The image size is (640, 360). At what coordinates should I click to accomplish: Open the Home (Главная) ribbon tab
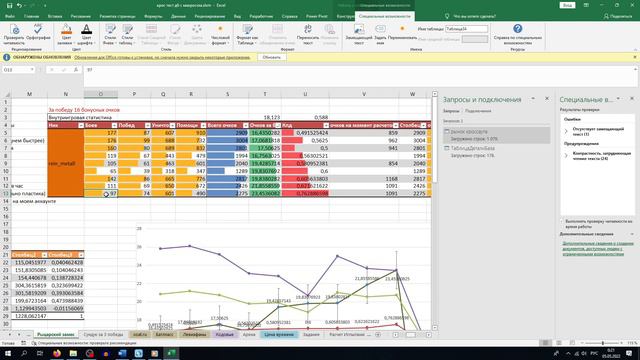pos(31,16)
